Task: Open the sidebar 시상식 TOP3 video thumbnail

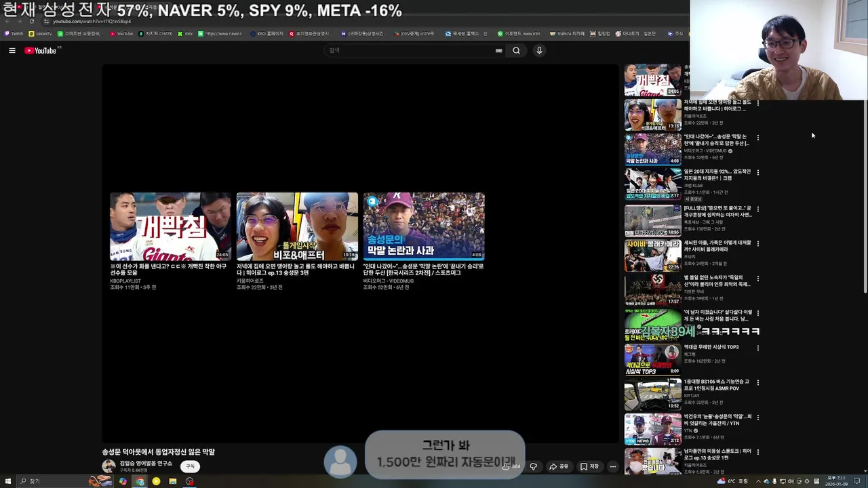Action: coord(652,360)
